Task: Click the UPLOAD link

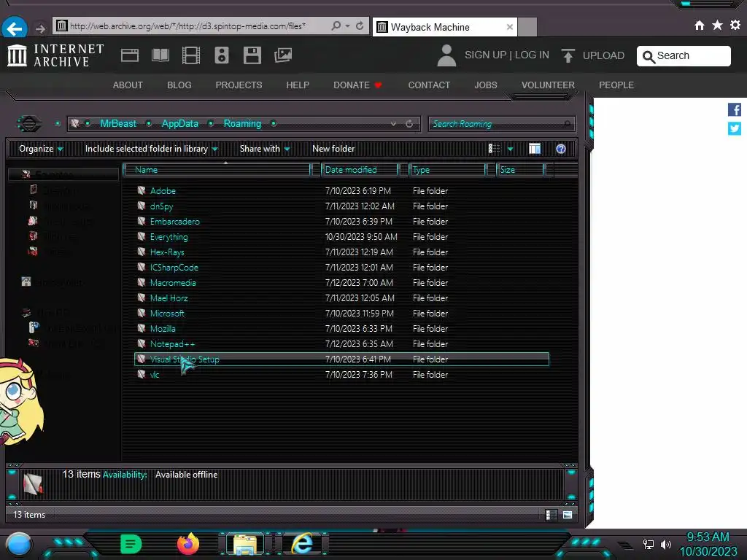Action: click(x=603, y=55)
